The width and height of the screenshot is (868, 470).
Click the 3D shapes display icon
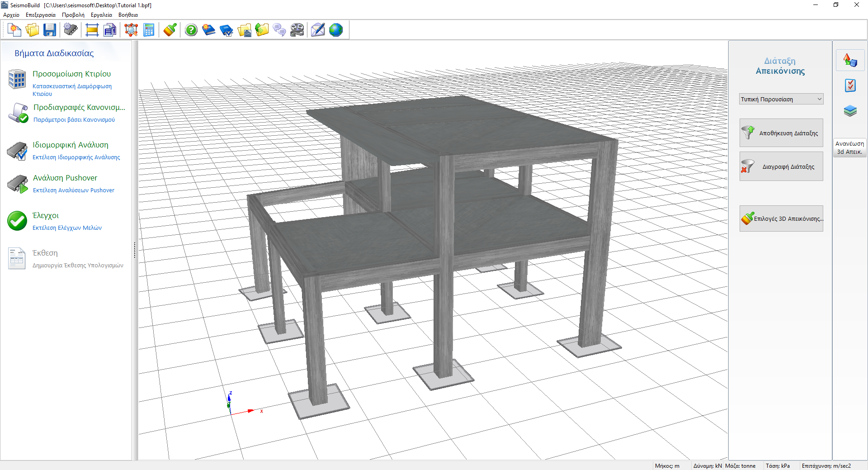(x=850, y=60)
